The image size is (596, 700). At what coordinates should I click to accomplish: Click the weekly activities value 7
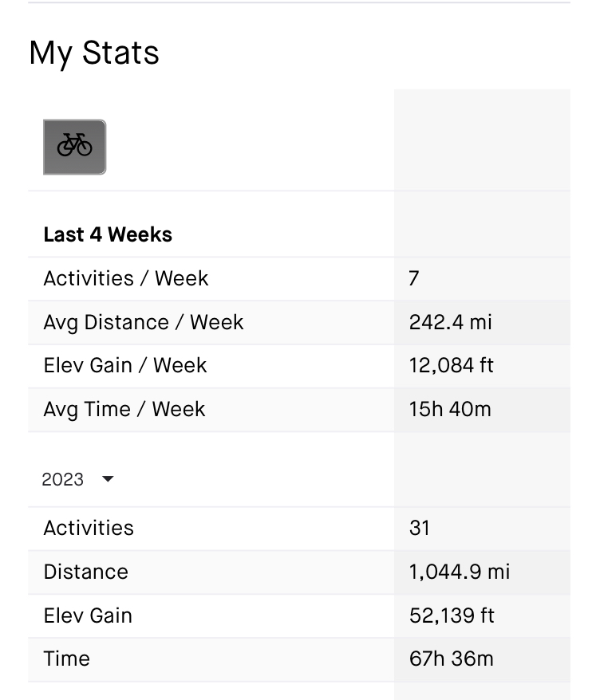(x=414, y=278)
